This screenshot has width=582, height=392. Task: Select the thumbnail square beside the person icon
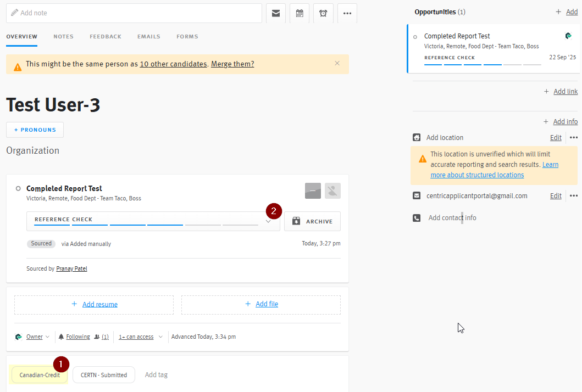[x=313, y=191]
